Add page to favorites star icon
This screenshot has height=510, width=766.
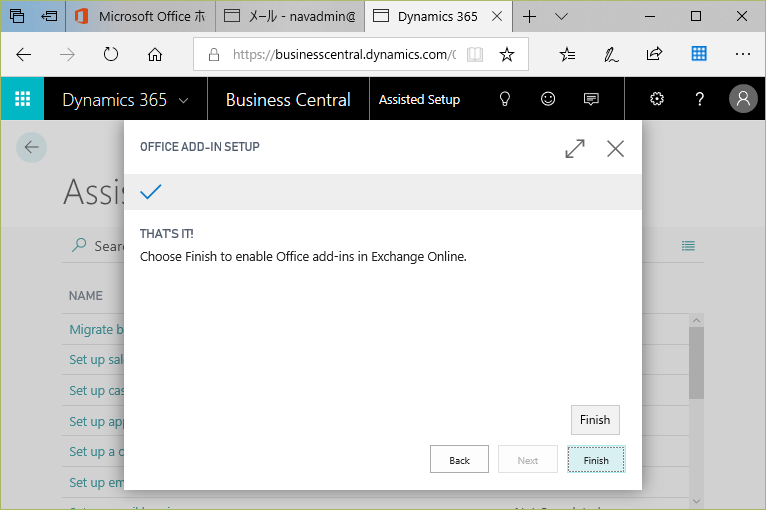507,54
